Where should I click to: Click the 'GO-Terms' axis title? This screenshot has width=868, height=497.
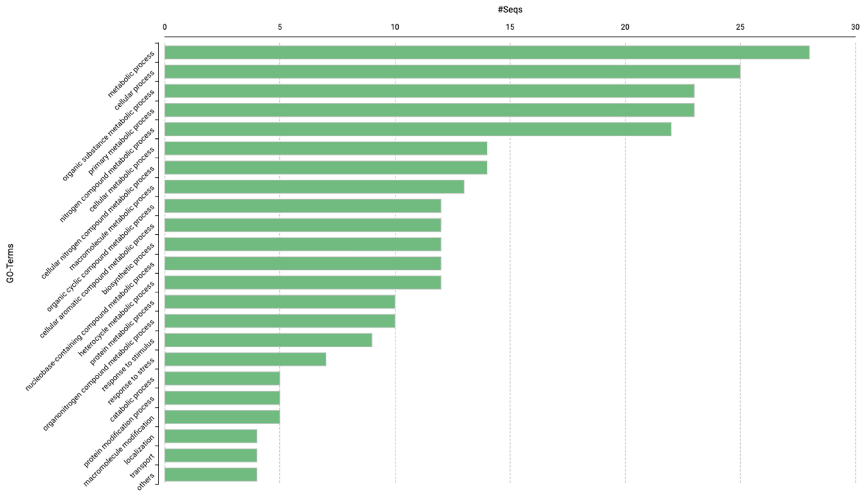click(x=10, y=263)
